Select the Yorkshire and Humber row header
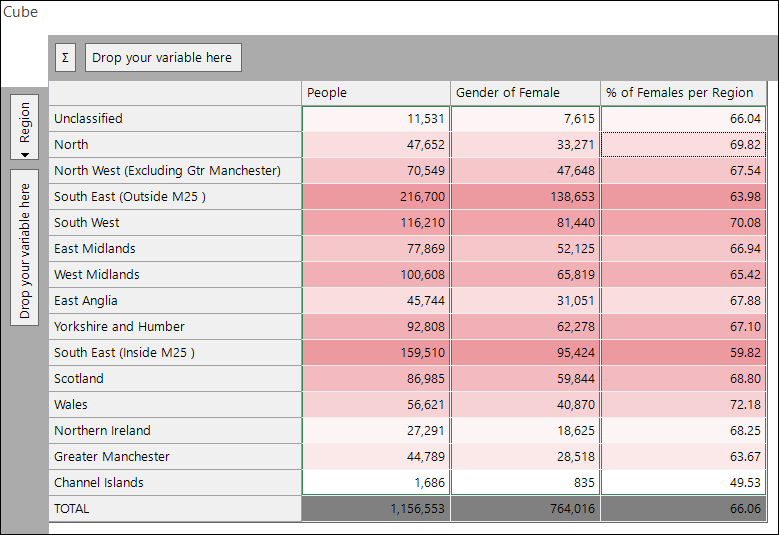This screenshot has width=779, height=535. (x=175, y=327)
